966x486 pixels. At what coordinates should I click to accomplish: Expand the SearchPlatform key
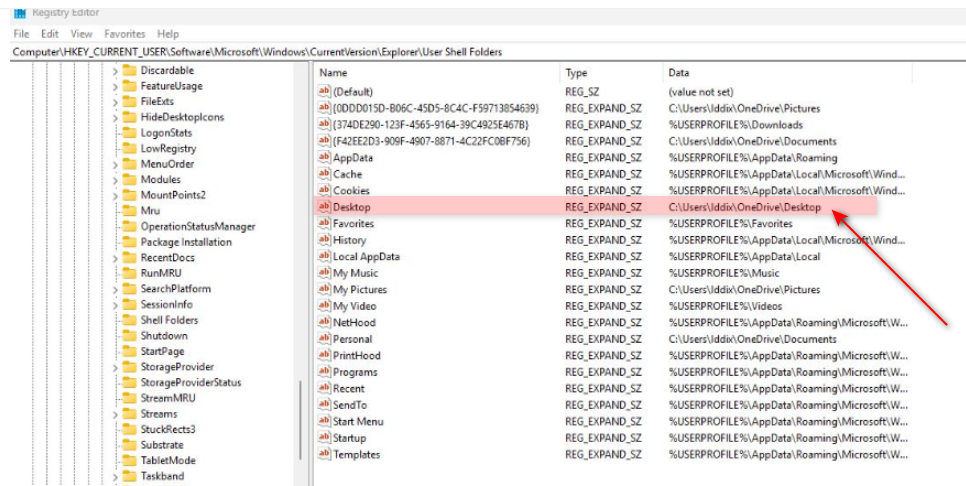coord(115,289)
